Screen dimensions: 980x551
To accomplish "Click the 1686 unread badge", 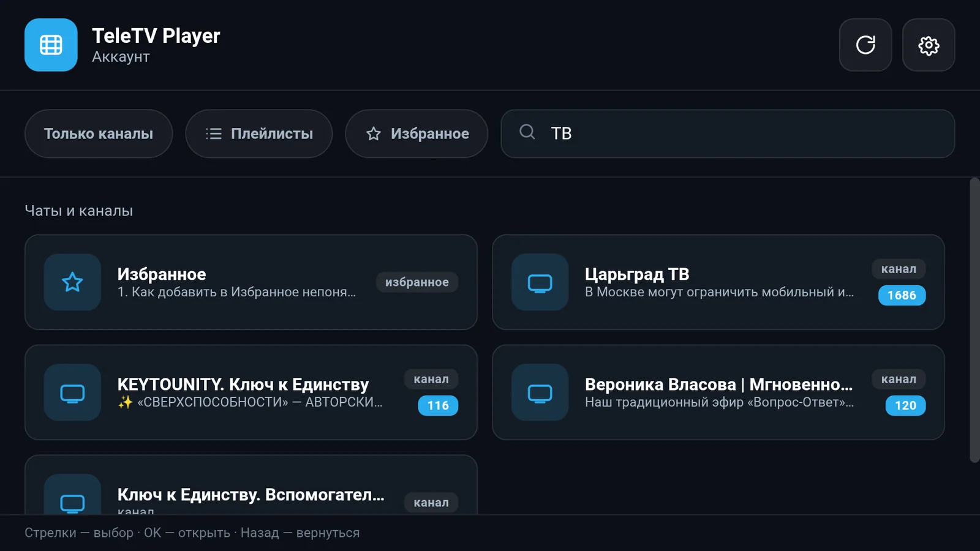I will tap(902, 295).
